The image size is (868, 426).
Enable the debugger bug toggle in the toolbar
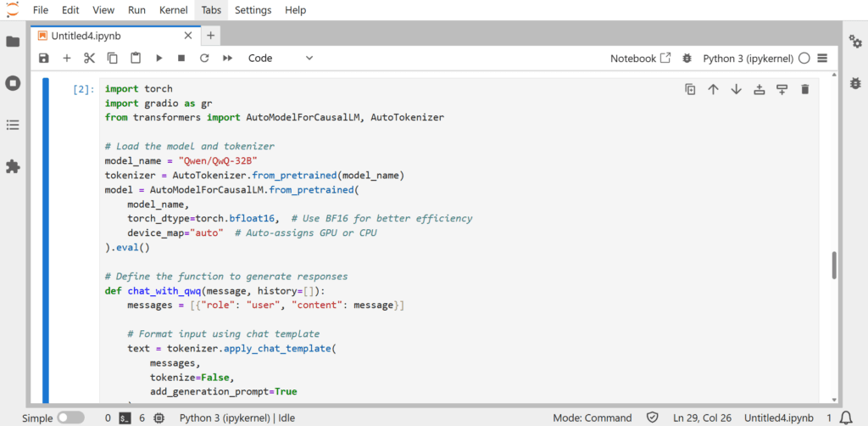[687, 59]
